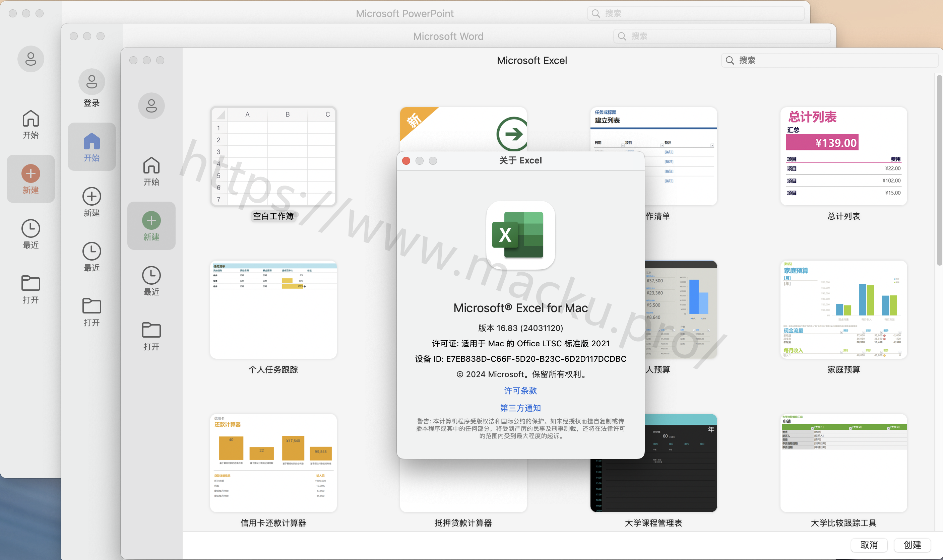Image resolution: width=943 pixels, height=560 pixels.
Task: Click the Word search magnifier icon
Action: click(x=622, y=36)
